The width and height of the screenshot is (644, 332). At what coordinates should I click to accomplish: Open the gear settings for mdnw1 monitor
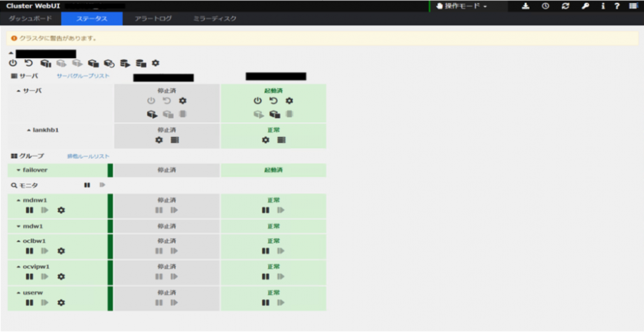click(x=61, y=211)
